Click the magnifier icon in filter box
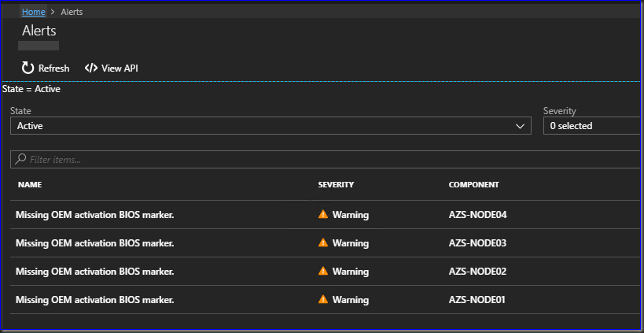Viewport: 644px width, 333px height. [20, 160]
